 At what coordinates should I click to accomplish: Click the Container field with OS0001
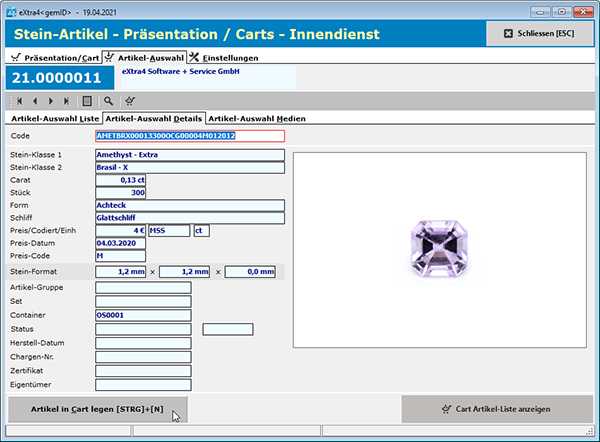142,313
